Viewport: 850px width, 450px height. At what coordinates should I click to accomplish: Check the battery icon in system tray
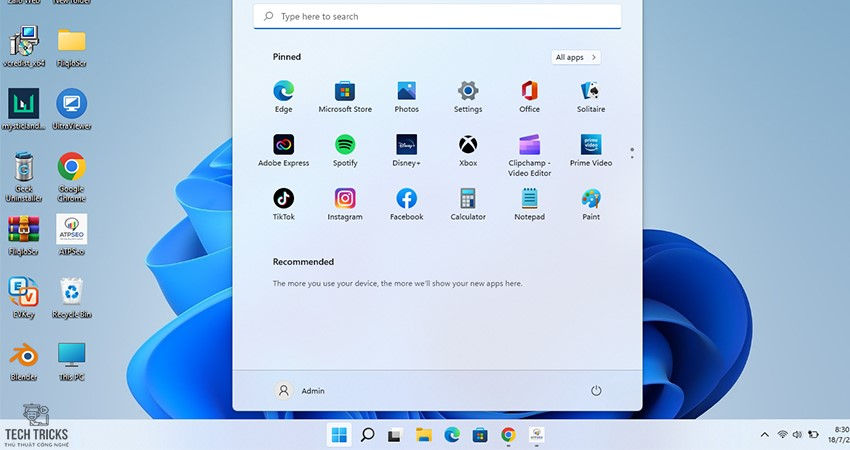pyautogui.click(x=813, y=434)
